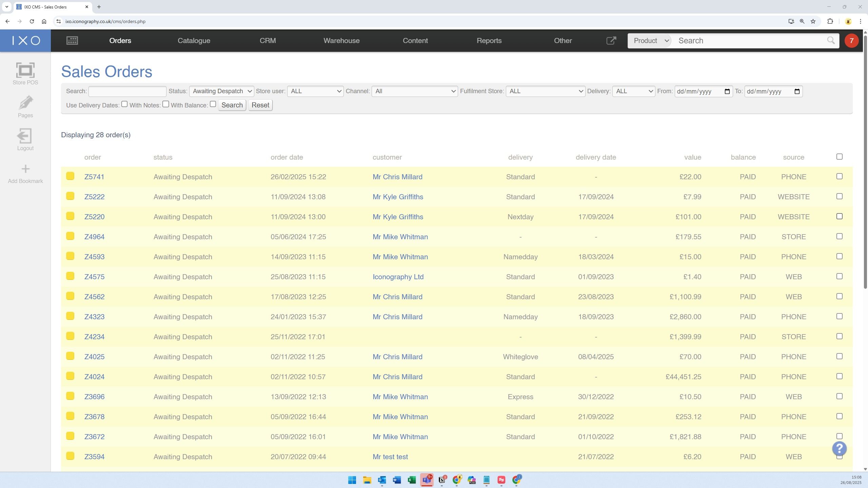Click the external link icon in navbar
This screenshot has width=868, height=488.
click(611, 41)
